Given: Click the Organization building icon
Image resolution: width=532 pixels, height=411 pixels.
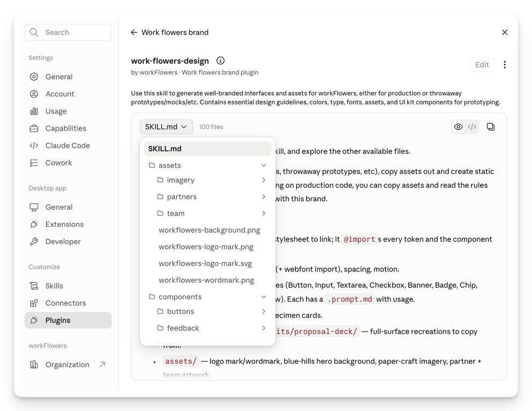Looking at the screenshot, I should point(34,364).
